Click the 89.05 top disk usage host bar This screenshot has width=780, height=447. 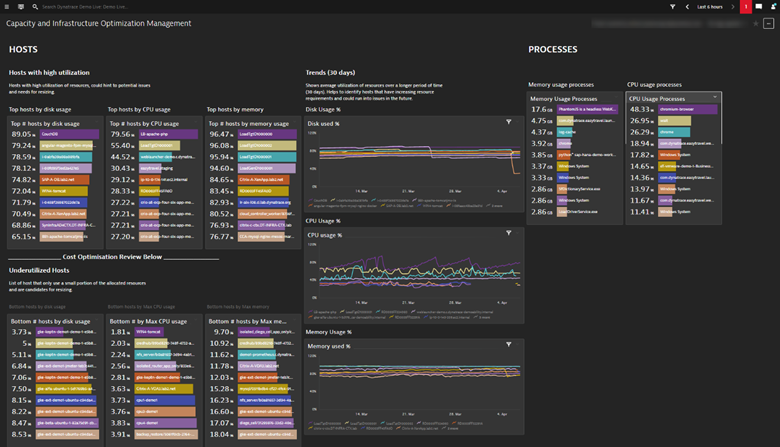(69, 134)
